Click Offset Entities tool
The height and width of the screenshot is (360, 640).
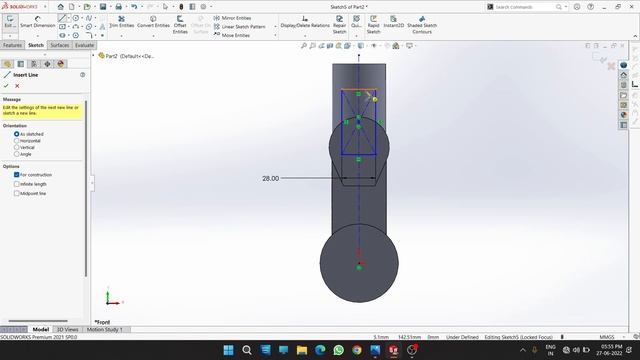(x=180, y=24)
